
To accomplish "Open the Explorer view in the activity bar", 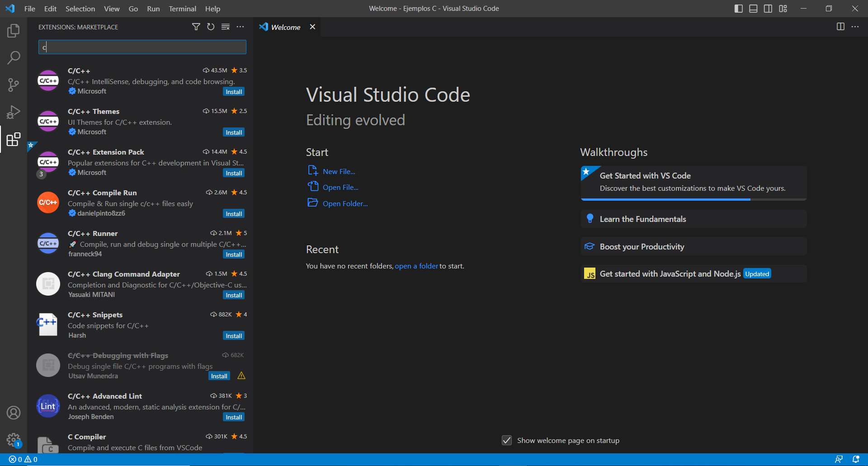I will coord(13,30).
